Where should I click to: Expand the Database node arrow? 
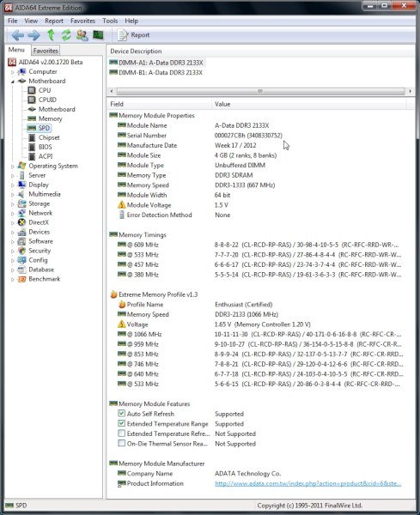point(13,270)
